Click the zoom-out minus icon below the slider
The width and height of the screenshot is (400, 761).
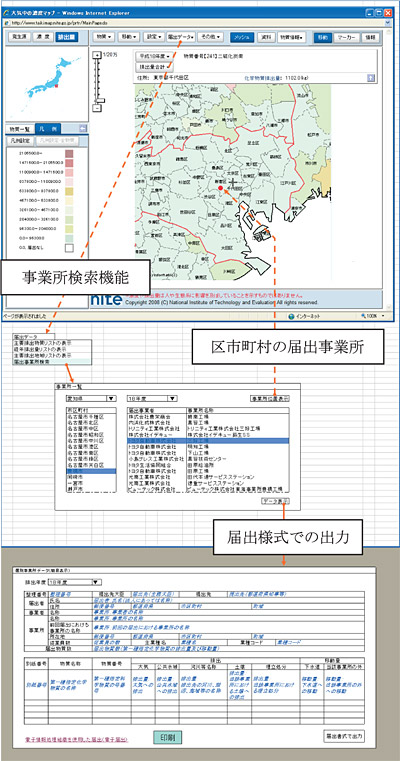point(96,108)
